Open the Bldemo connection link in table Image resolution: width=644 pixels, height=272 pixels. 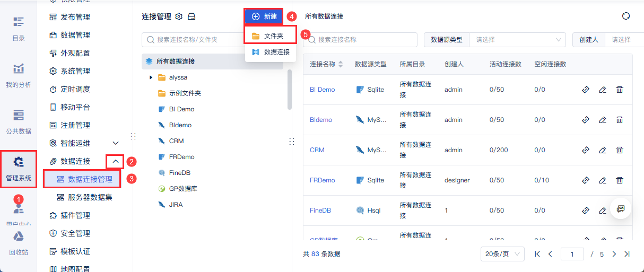coord(320,120)
